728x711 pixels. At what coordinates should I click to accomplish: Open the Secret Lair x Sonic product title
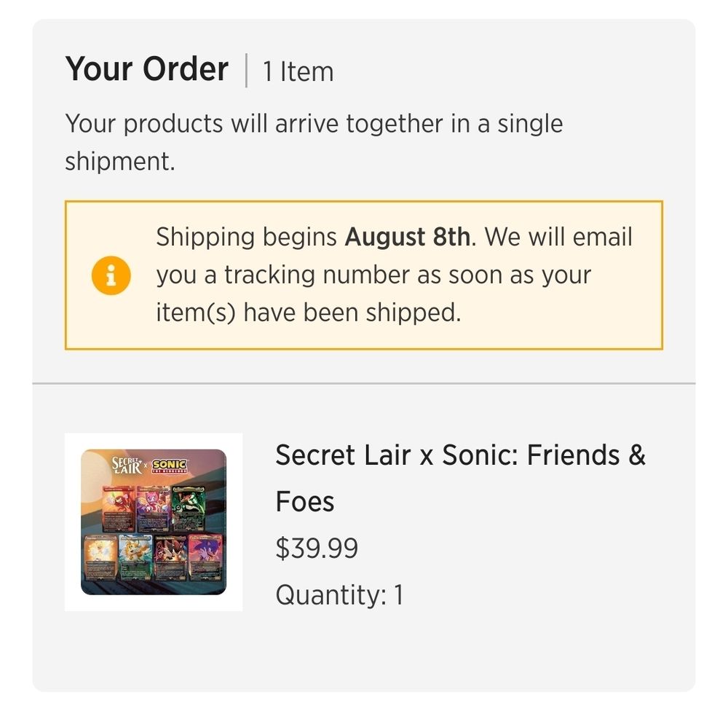[x=460, y=455]
